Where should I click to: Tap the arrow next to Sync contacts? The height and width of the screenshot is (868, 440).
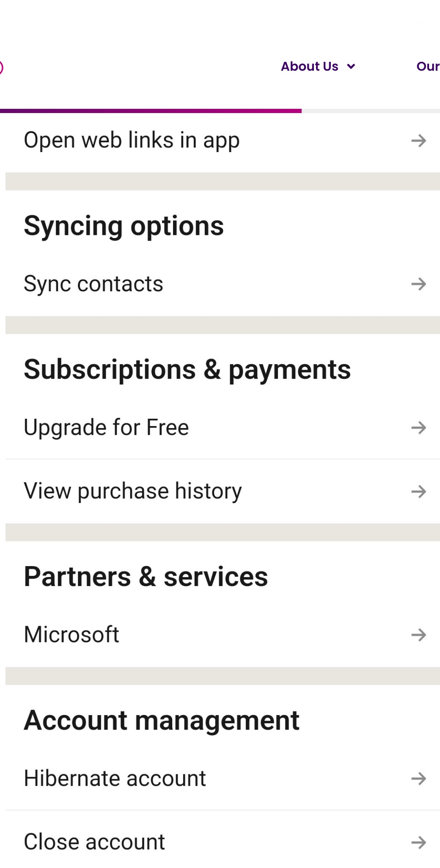[x=418, y=284]
